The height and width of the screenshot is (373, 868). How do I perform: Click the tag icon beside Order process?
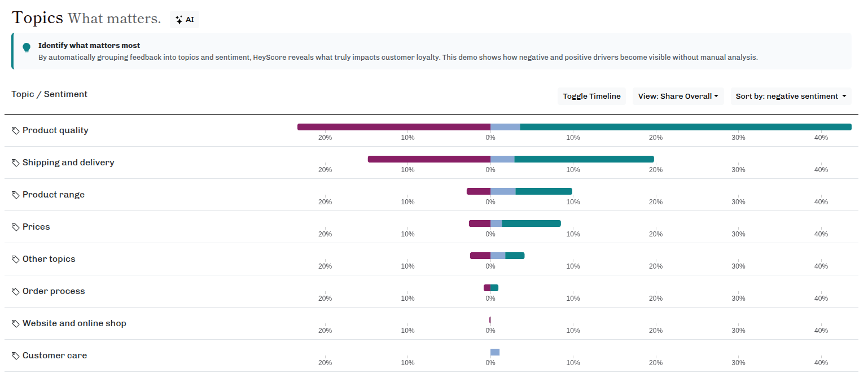click(x=16, y=291)
